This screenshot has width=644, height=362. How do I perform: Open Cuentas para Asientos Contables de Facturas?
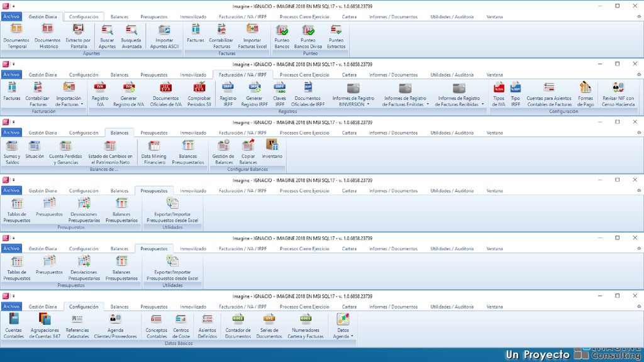tap(549, 94)
